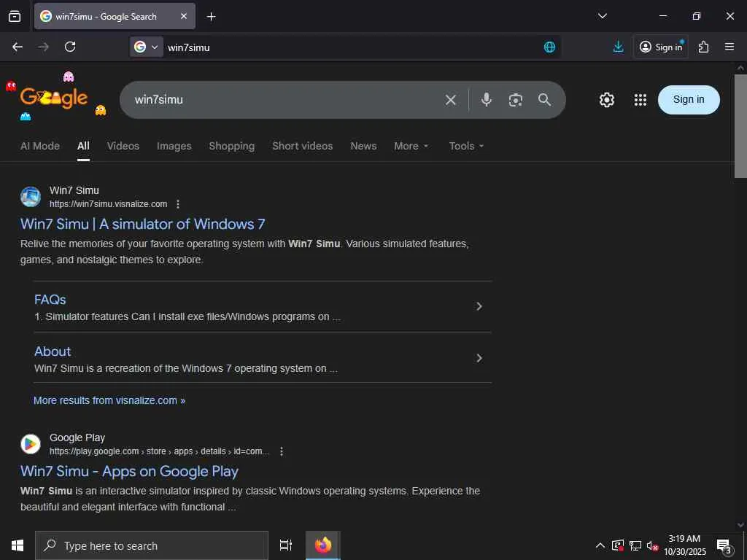Select the All results tab
This screenshot has width=747, height=560.
[x=83, y=146]
